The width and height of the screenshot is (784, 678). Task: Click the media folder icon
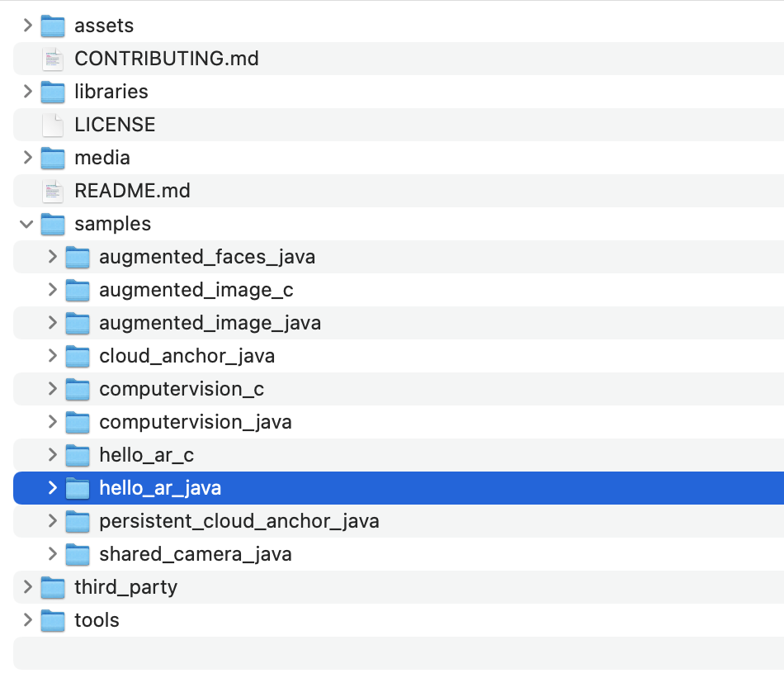53,158
